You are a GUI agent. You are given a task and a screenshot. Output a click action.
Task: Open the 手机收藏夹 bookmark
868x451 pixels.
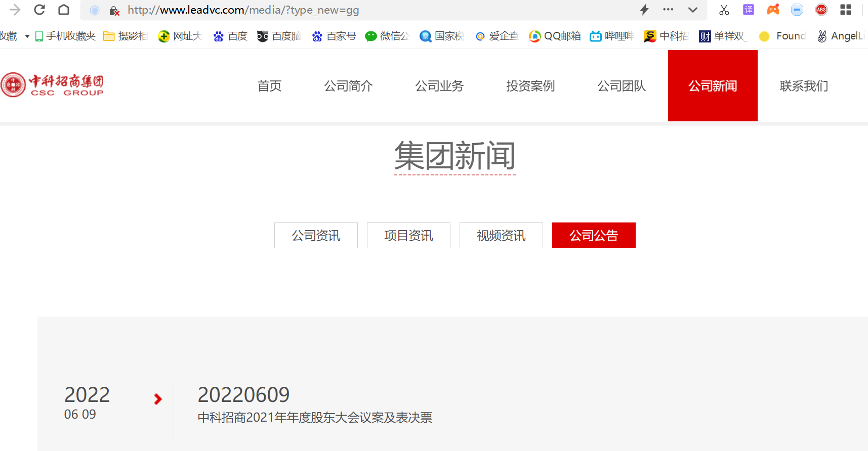tap(65, 36)
